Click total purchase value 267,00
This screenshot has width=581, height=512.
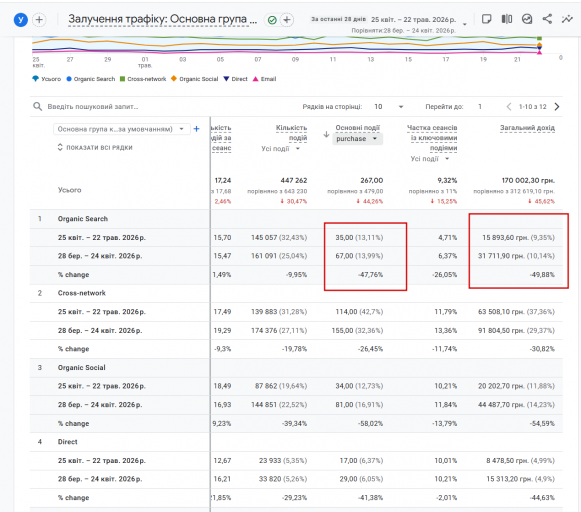(372, 180)
